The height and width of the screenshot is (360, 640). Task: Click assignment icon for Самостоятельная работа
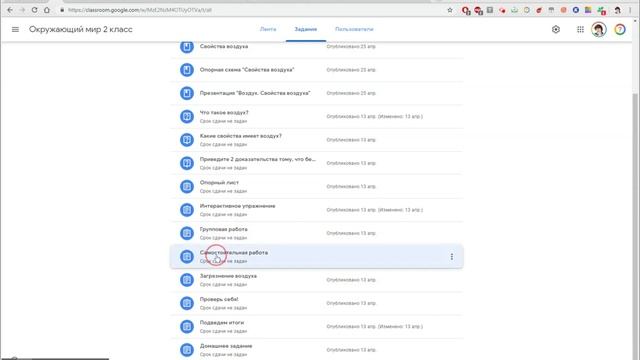(187, 256)
